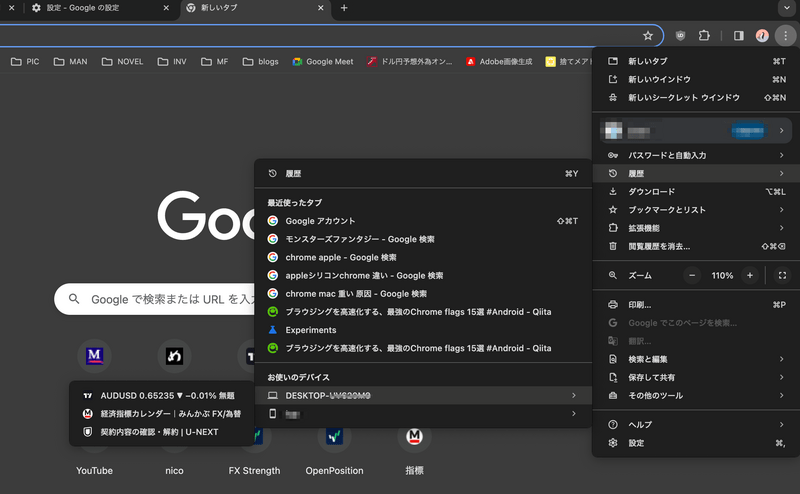Select 新しいウインドウ menu item

point(696,80)
